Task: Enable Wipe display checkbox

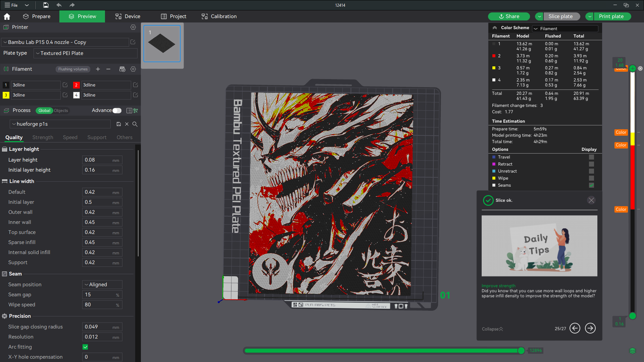Action: coord(591,178)
